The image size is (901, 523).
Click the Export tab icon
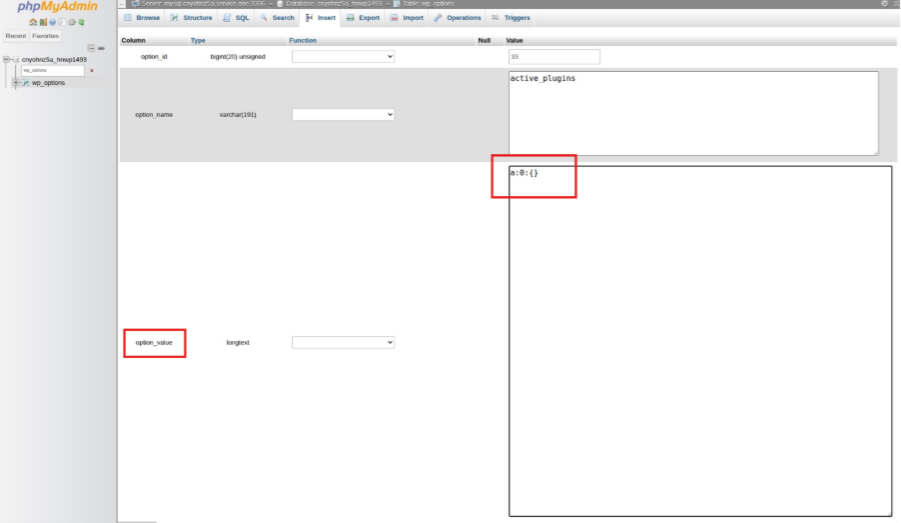[350, 18]
